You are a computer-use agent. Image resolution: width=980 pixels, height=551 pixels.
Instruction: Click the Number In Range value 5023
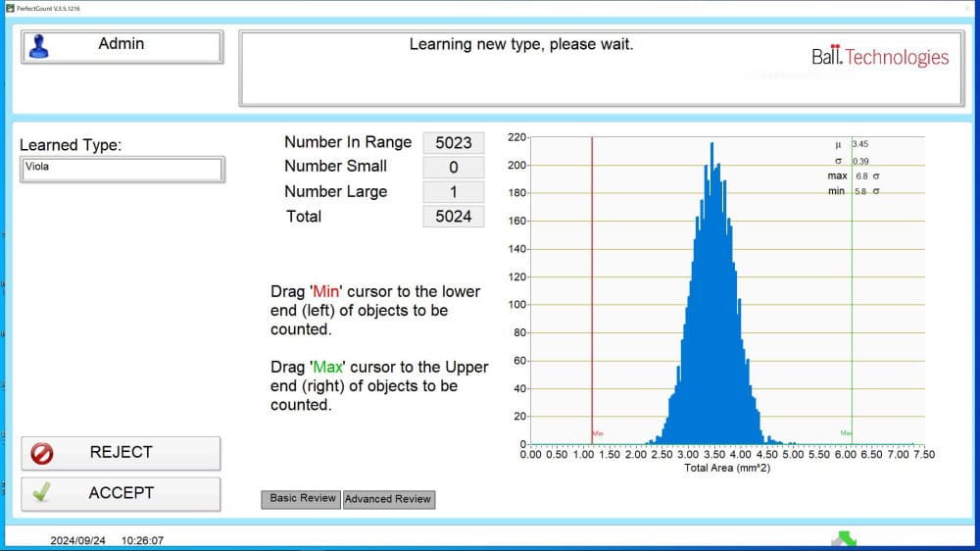point(453,143)
